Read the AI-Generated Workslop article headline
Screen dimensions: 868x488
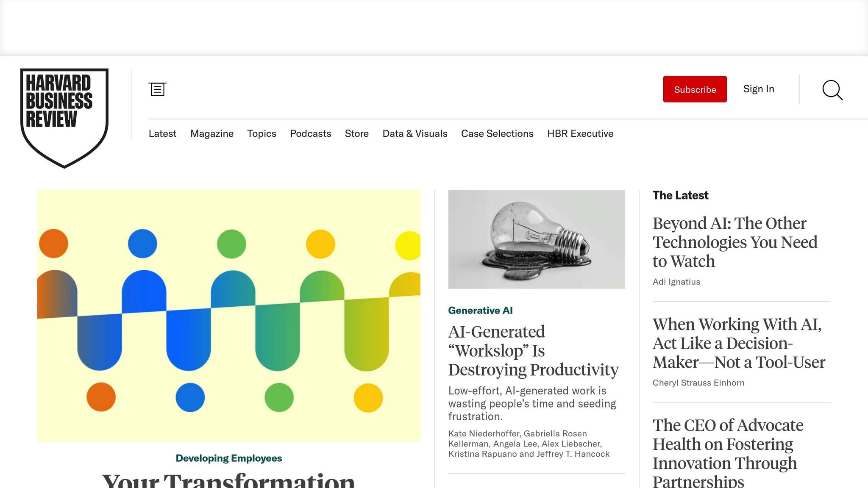533,351
